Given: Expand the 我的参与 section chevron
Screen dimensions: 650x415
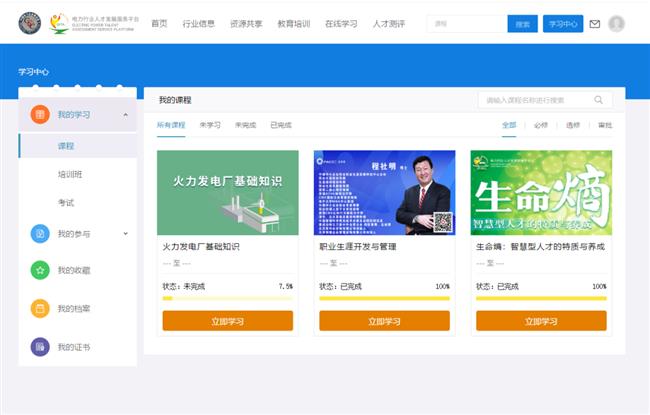Looking at the screenshot, I should click(125, 234).
